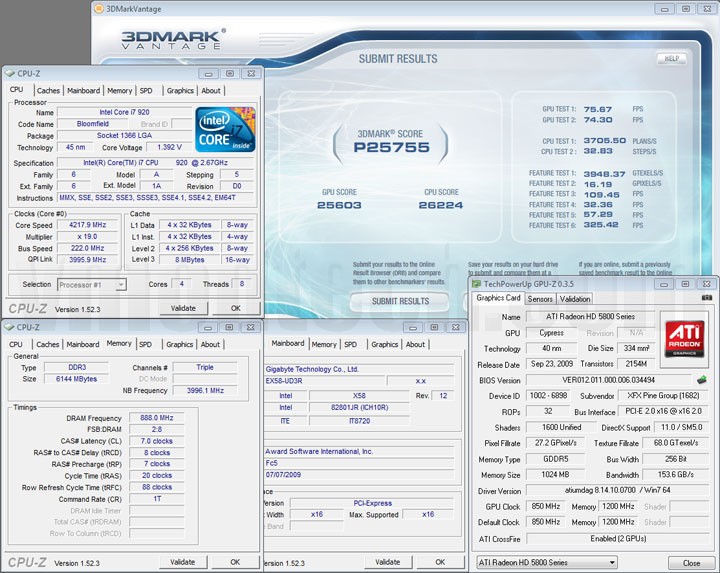Screen dimensions: 720x573
Task: Click Validate in the top CPU-Z window
Action: click(183, 308)
